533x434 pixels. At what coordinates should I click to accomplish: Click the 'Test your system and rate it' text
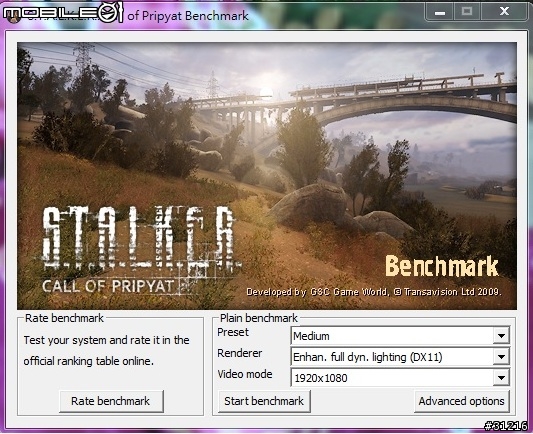pyautogui.click(x=106, y=340)
